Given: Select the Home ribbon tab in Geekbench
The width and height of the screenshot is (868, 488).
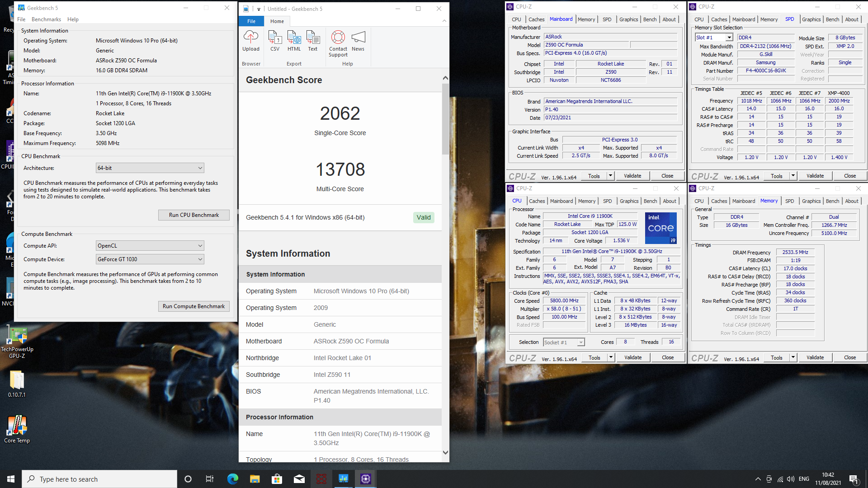Looking at the screenshot, I should click(x=277, y=21).
